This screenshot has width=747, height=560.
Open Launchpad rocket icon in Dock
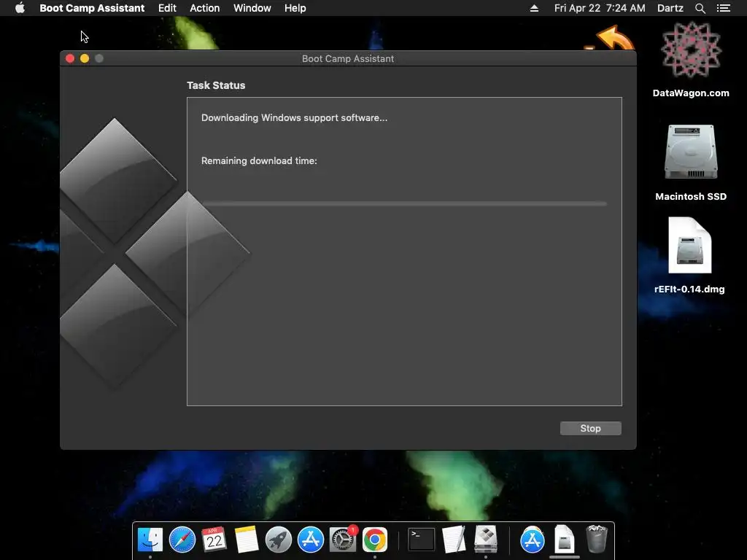278,540
